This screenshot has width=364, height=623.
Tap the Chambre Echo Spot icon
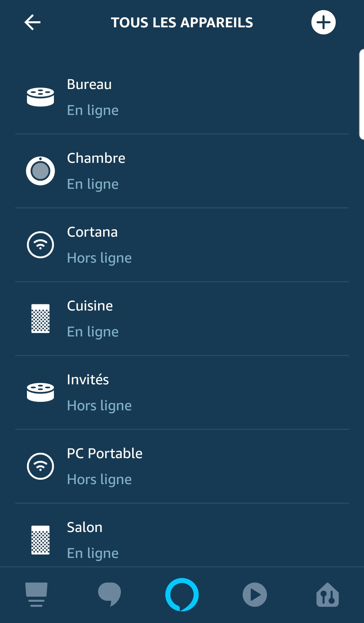coord(40,171)
